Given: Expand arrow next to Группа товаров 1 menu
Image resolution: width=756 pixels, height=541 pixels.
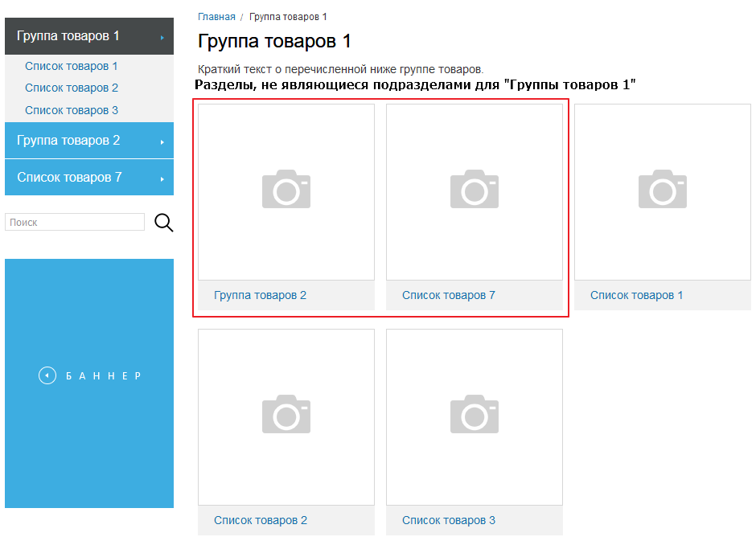Looking at the screenshot, I should coord(162,37).
